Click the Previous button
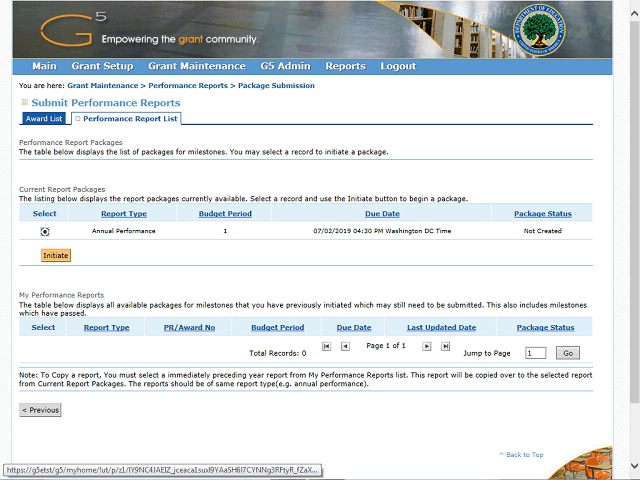This screenshot has height=480, width=640. (40, 410)
